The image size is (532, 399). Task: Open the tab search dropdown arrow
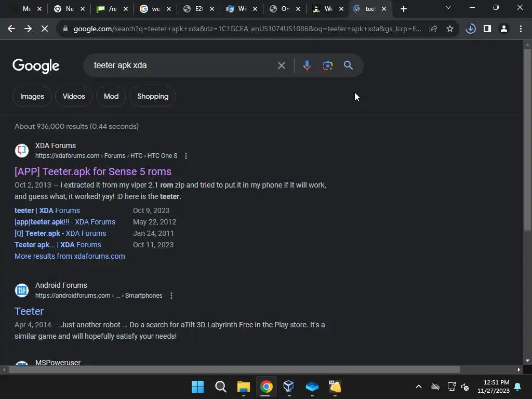[448, 7]
